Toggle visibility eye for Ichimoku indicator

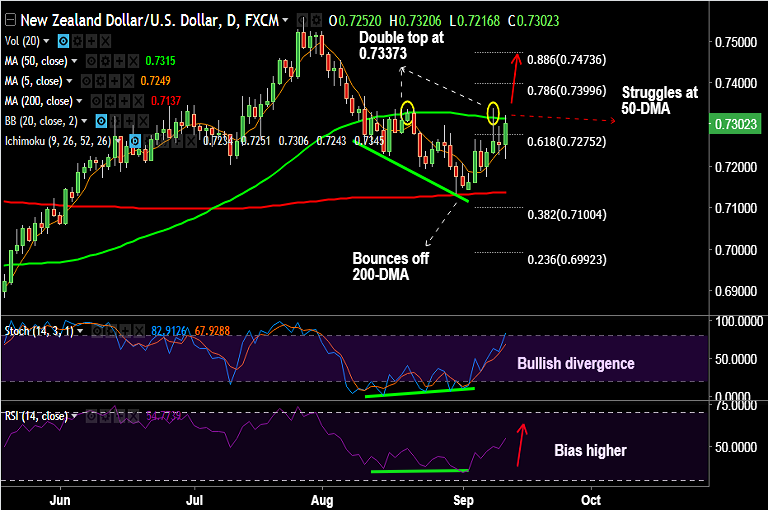click(x=135, y=141)
